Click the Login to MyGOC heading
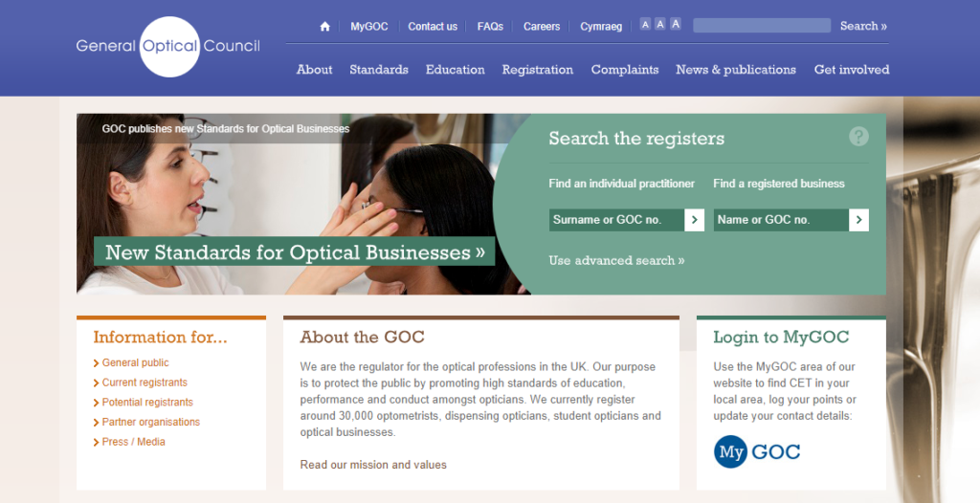This screenshot has width=980, height=503. [x=781, y=338]
